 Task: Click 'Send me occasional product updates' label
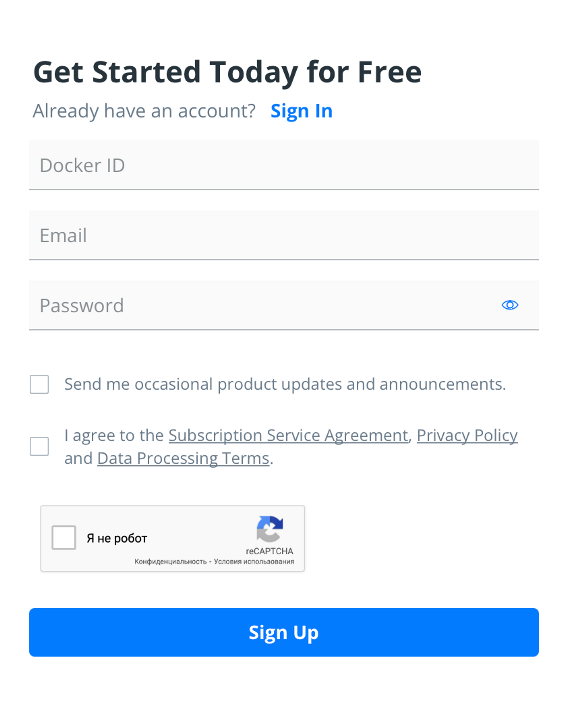pos(285,384)
